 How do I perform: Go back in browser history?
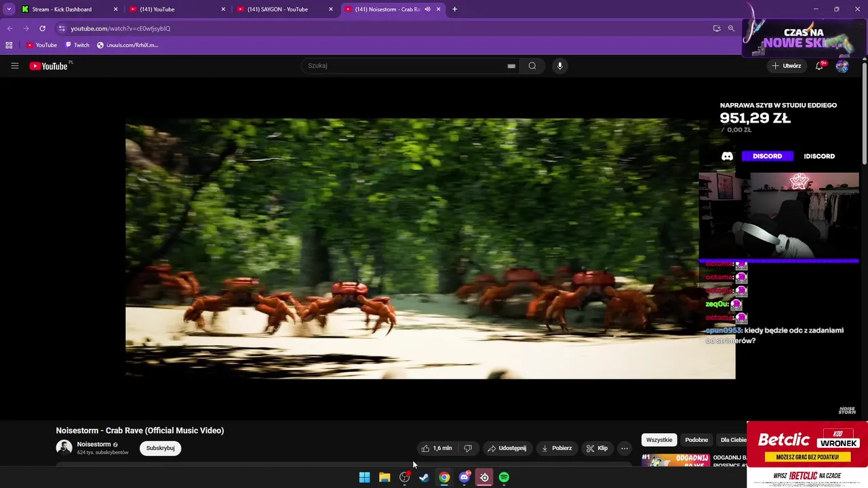point(9,28)
